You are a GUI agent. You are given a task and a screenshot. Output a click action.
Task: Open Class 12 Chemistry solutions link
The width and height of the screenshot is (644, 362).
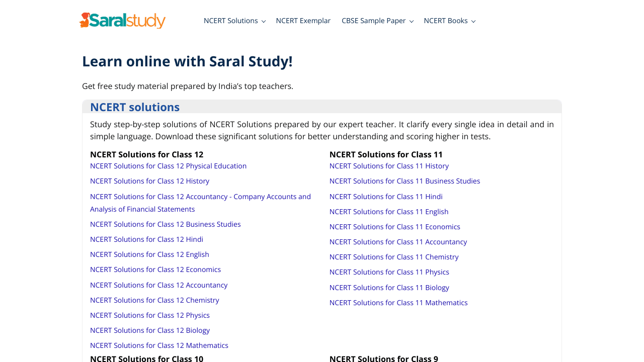click(154, 300)
